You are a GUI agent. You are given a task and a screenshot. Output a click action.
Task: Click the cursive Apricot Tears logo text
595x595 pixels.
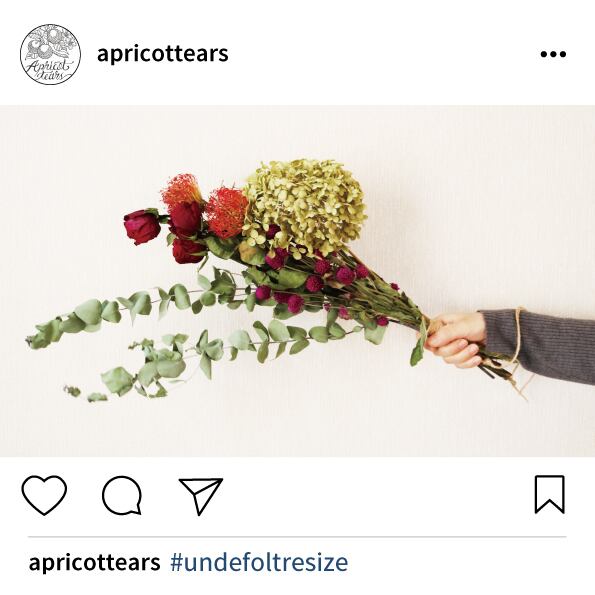tap(49, 69)
